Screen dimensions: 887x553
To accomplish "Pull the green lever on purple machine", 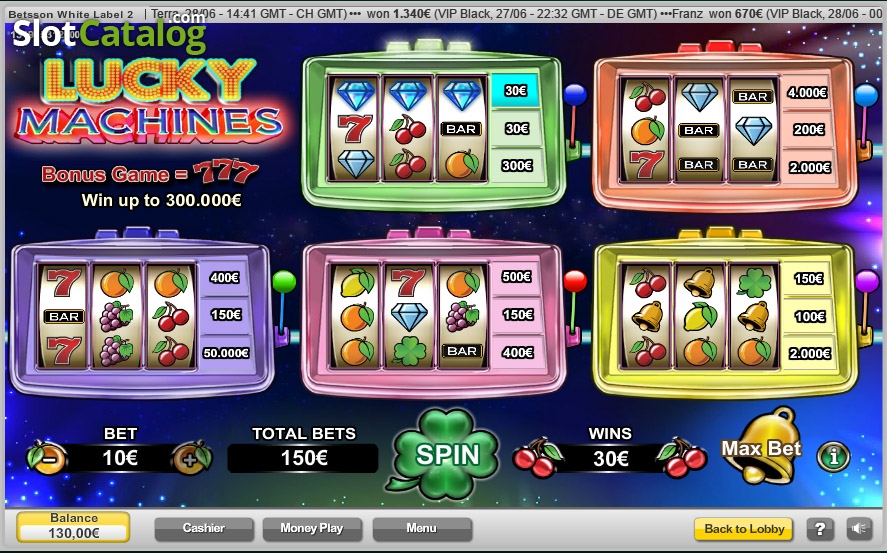I will point(283,305).
